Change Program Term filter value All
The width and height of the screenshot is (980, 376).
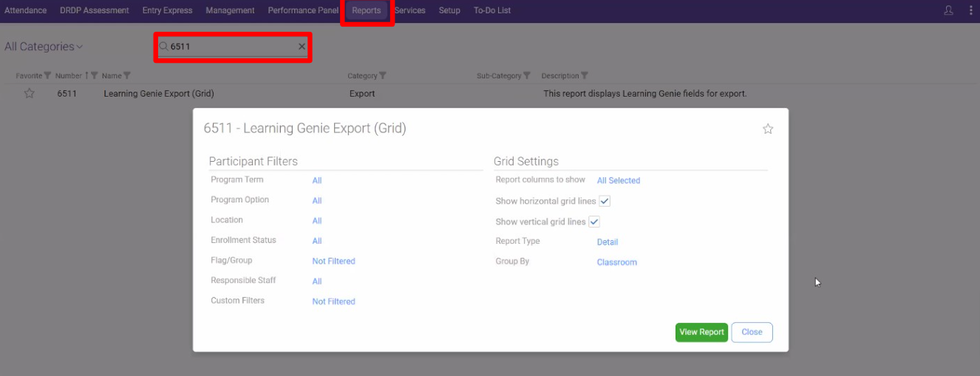[317, 180]
